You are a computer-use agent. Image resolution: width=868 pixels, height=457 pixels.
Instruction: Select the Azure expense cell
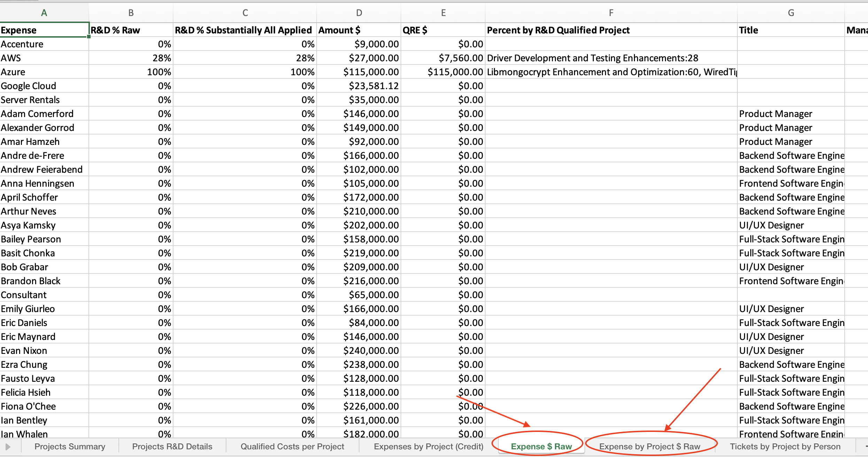point(44,72)
